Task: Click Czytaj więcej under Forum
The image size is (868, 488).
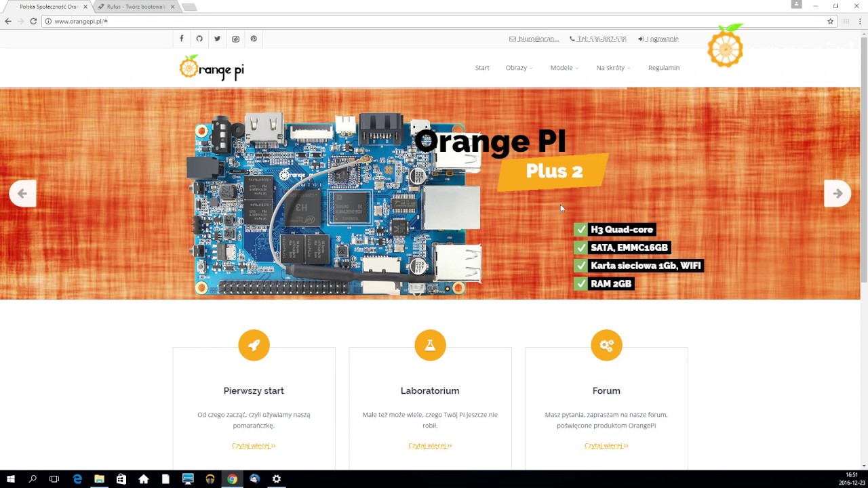Action: 606,445
